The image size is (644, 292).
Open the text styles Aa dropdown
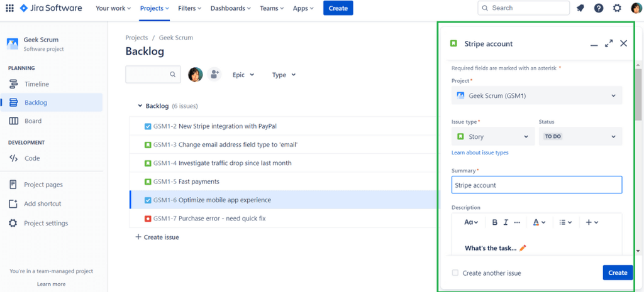471,222
